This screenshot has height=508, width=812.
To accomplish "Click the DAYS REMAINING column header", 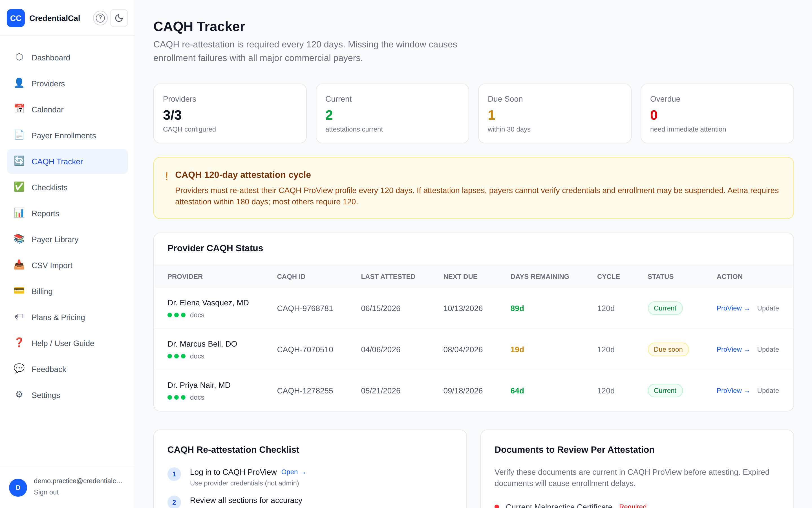I will click(540, 277).
